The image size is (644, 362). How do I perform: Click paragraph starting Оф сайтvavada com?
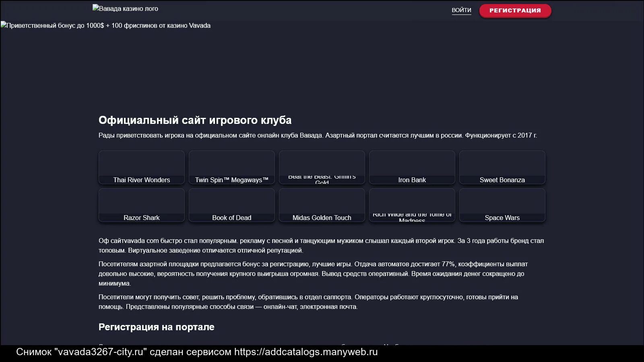[x=321, y=245]
